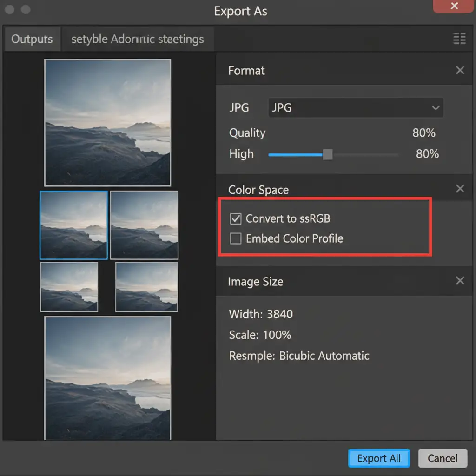Click the dropdown chevron in format selector
The height and width of the screenshot is (476, 476).
point(436,108)
